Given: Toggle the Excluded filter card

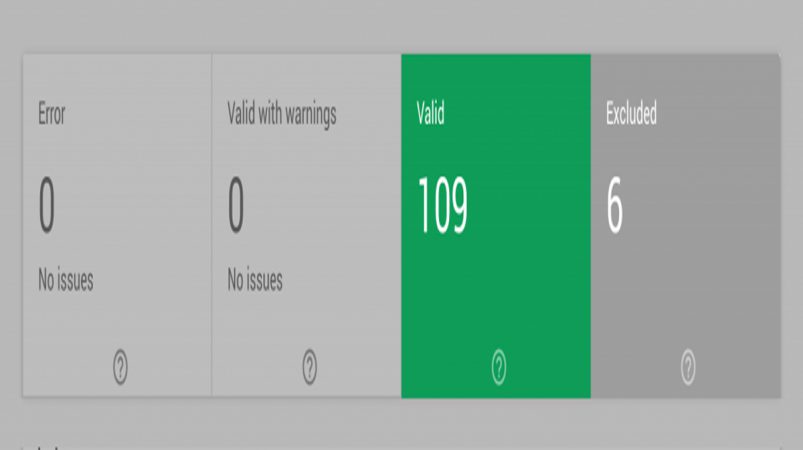Looking at the screenshot, I should click(x=686, y=225).
